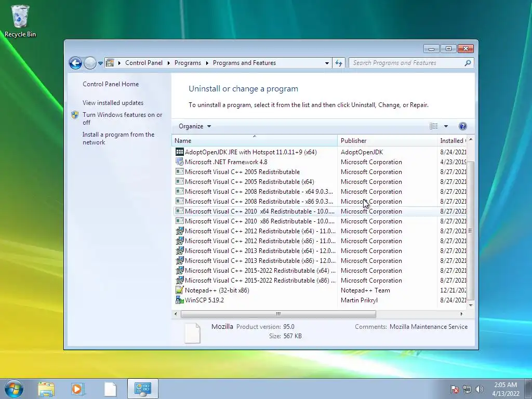Go back with the blue Back arrow
Screen dimensions: 532x399
[x=75, y=63]
